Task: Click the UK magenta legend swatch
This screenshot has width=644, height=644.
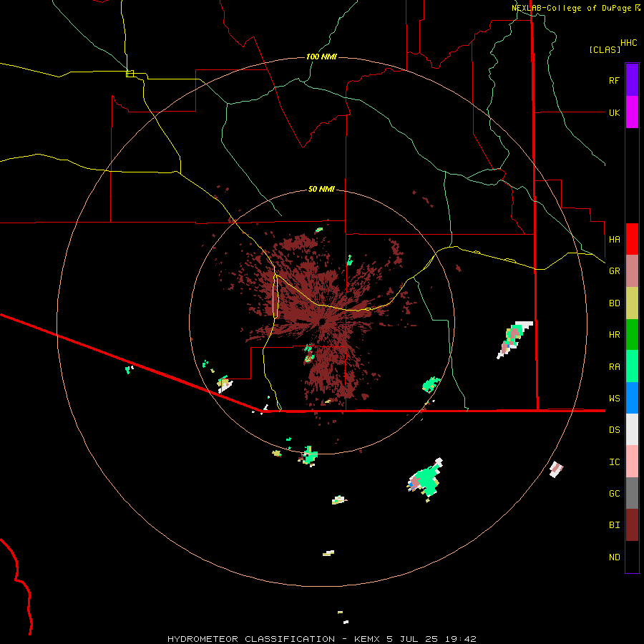Action: [x=632, y=112]
